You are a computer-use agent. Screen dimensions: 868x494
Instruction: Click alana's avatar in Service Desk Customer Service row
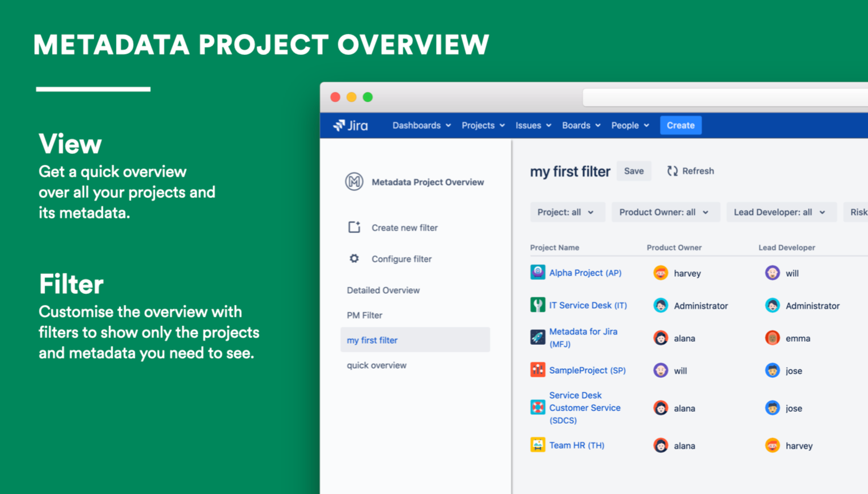[661, 408]
